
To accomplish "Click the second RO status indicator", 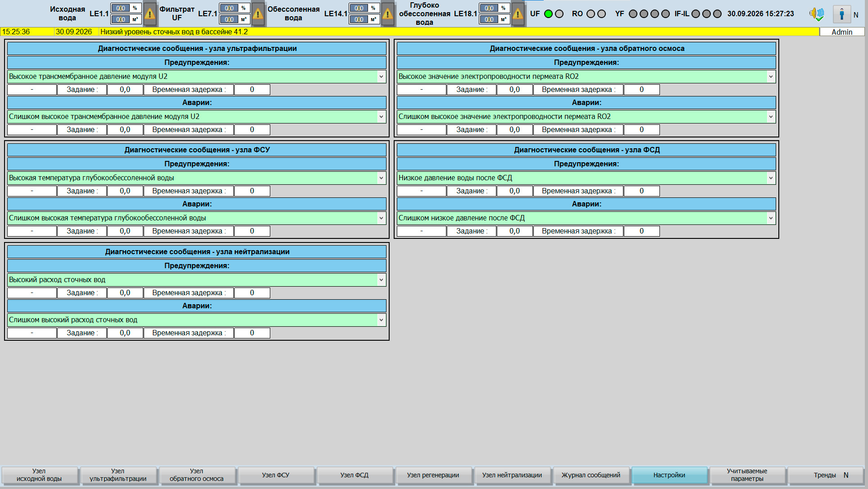I will [602, 14].
